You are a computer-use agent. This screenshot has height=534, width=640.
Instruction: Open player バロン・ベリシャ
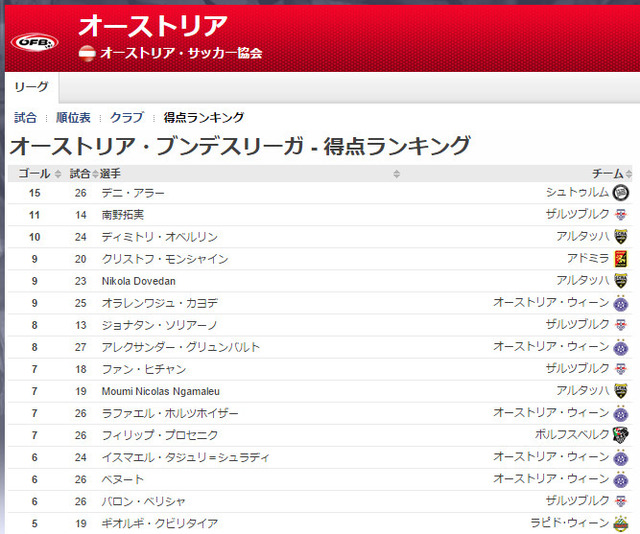click(x=144, y=501)
